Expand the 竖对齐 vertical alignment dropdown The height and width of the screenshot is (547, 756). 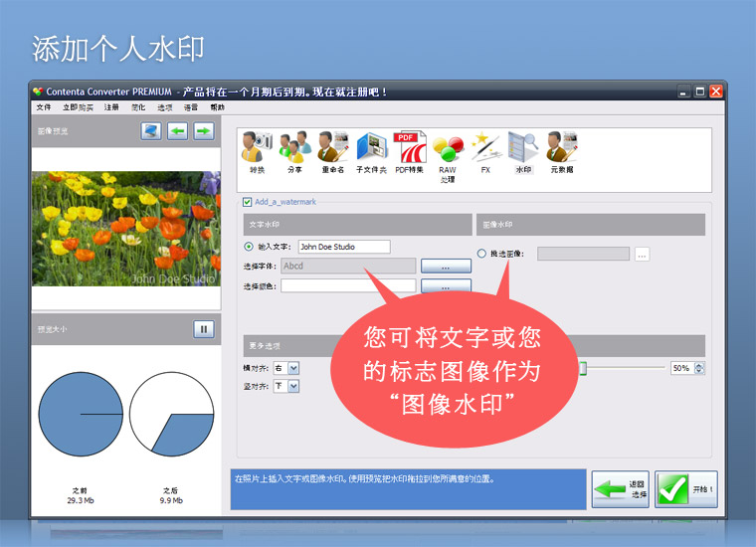tap(293, 386)
